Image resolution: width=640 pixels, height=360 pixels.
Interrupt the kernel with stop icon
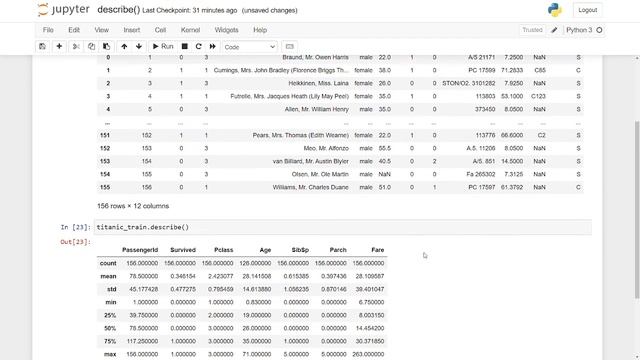(184, 47)
